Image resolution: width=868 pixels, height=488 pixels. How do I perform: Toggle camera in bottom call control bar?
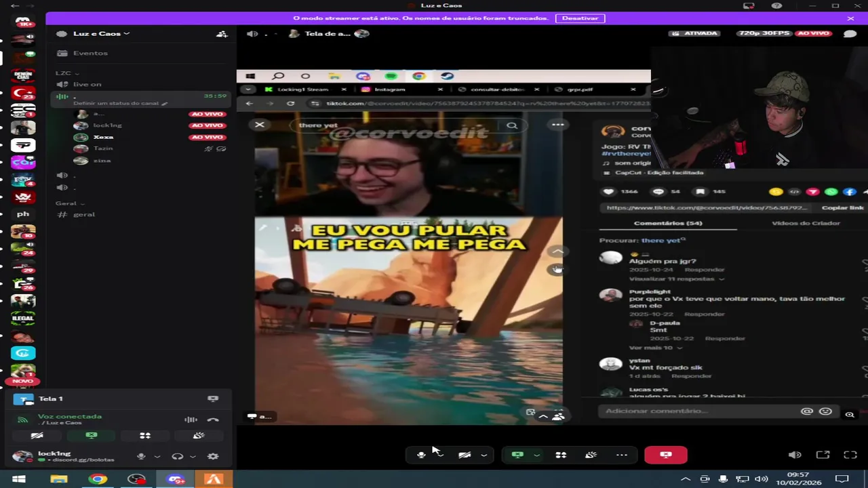click(465, 455)
